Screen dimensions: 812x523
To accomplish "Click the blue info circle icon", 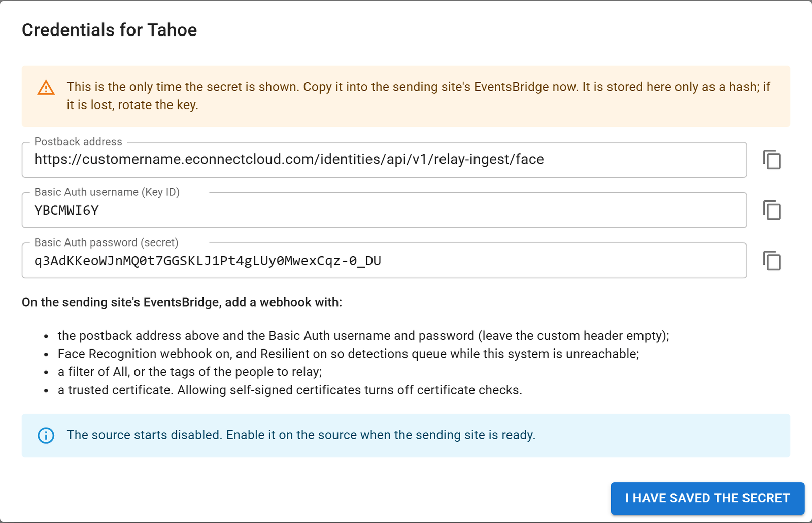I will pos(46,435).
